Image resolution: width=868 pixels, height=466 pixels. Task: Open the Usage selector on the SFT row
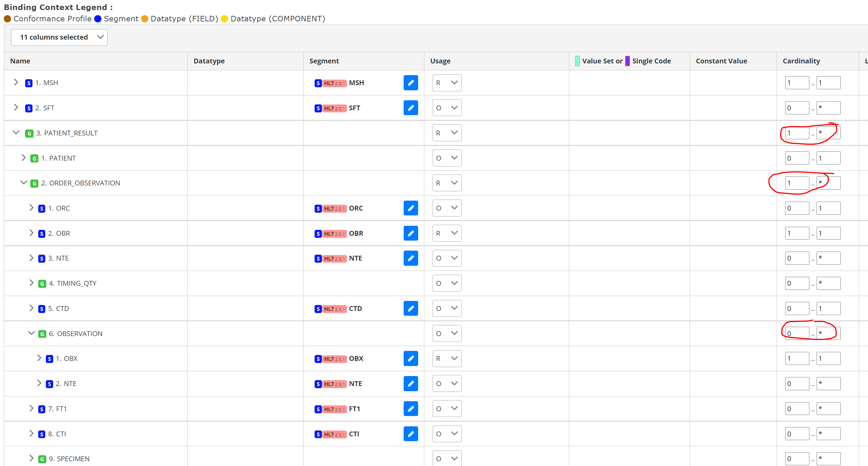point(446,108)
